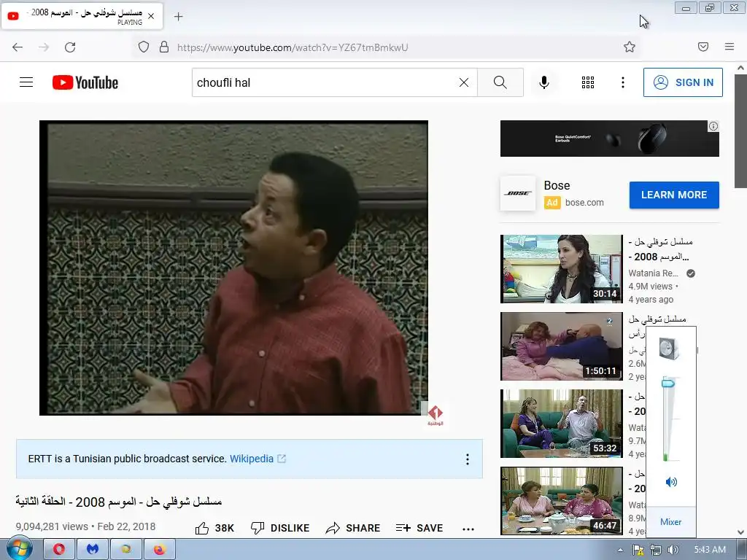The width and height of the screenshot is (747, 560).
Task: Play the 1:50:11 recommended video
Action: pos(561,346)
